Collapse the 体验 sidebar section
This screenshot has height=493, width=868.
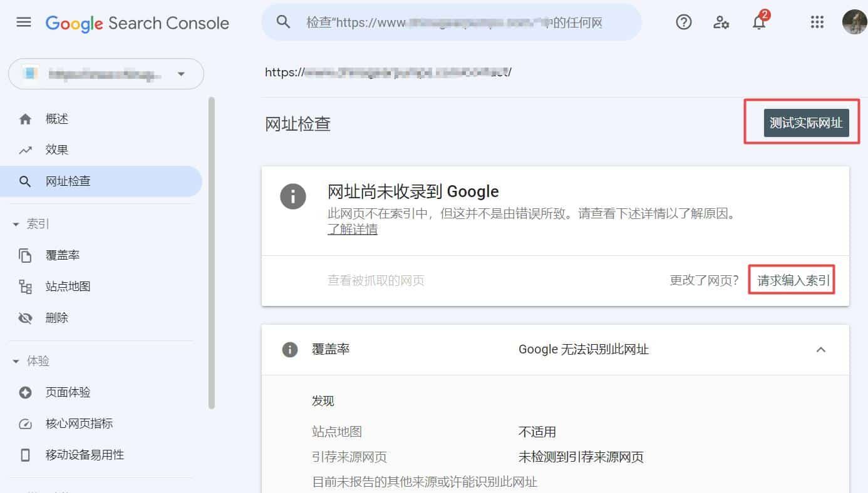click(x=16, y=361)
